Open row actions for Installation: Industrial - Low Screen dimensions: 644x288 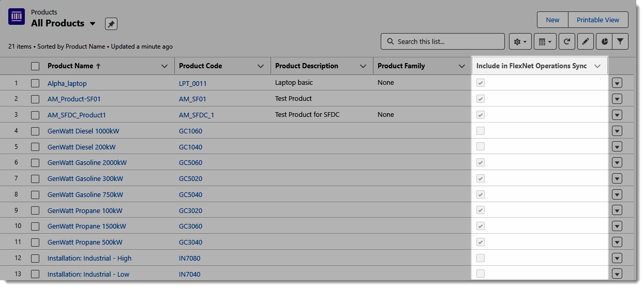(x=617, y=274)
